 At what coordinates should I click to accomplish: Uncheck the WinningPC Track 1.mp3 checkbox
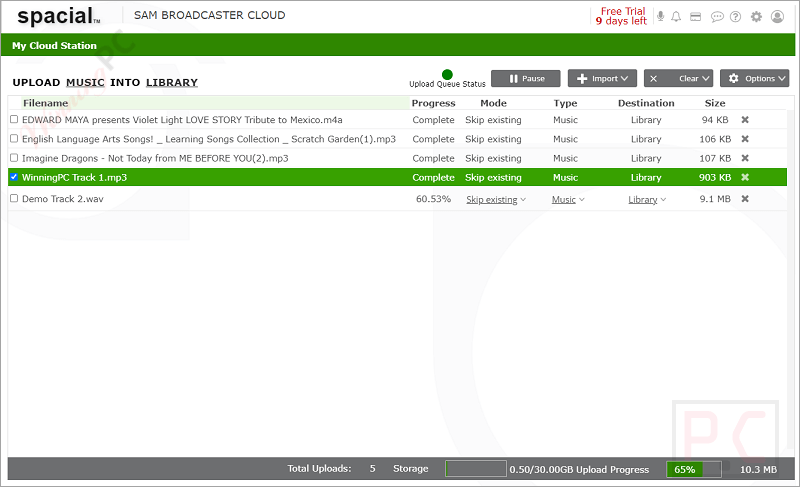click(x=14, y=177)
